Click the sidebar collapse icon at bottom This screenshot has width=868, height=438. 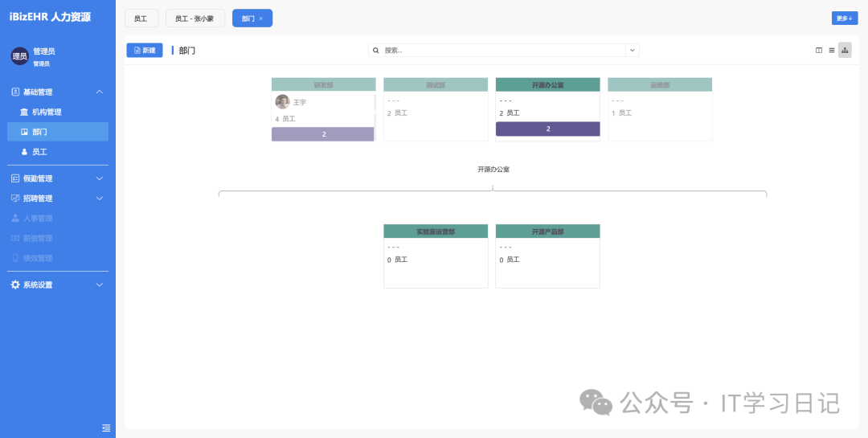(106, 428)
